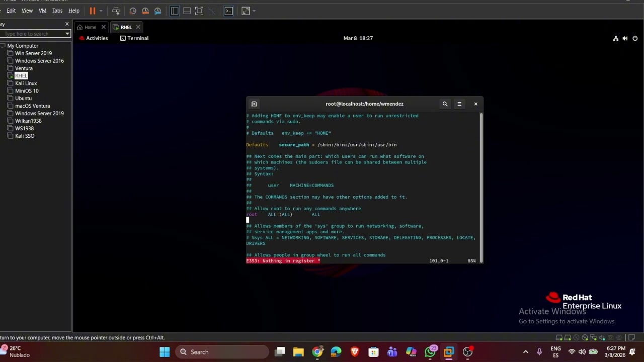
Task: Select Win Server 2019 in the library
Action: coord(33,53)
